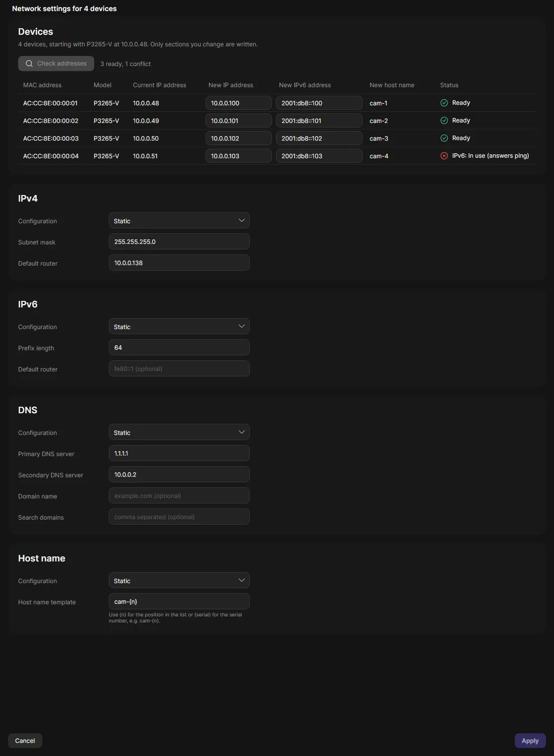Select MAC address AC:CC:8E:00:00:01
Image resolution: width=554 pixels, height=756 pixels.
[x=50, y=103]
